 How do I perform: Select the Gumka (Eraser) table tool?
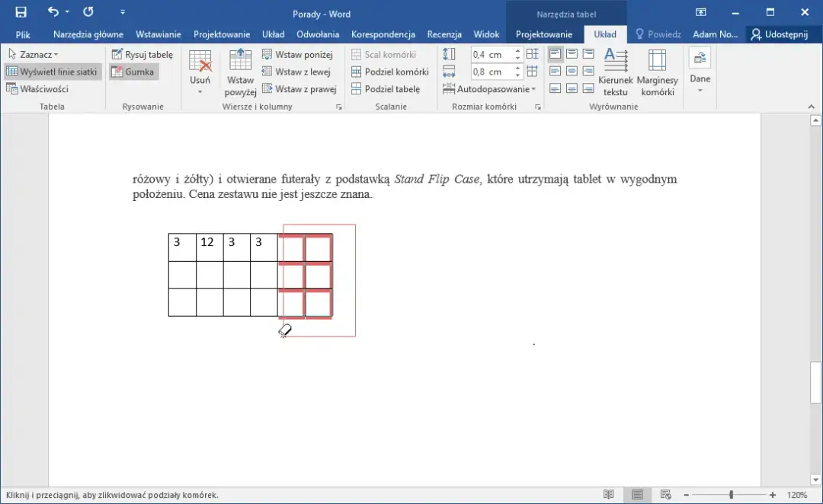point(135,71)
